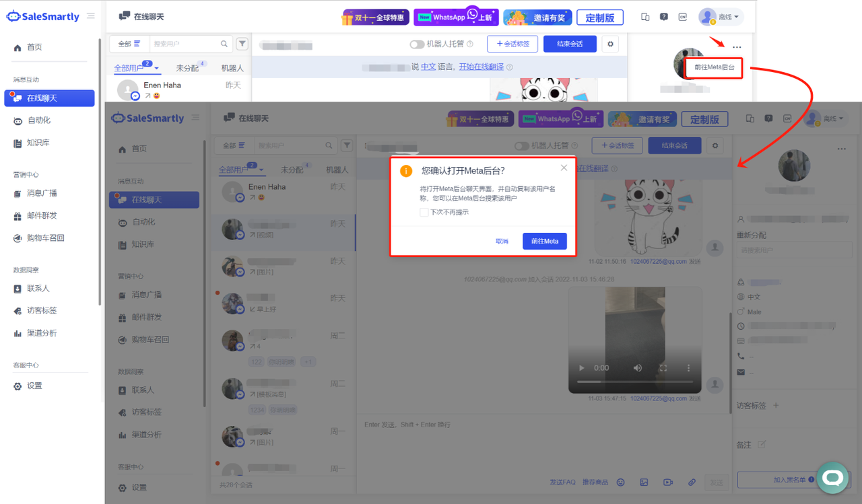Click 定制版 button in the top window header
This screenshot has width=862, height=504.
pos(600,17)
